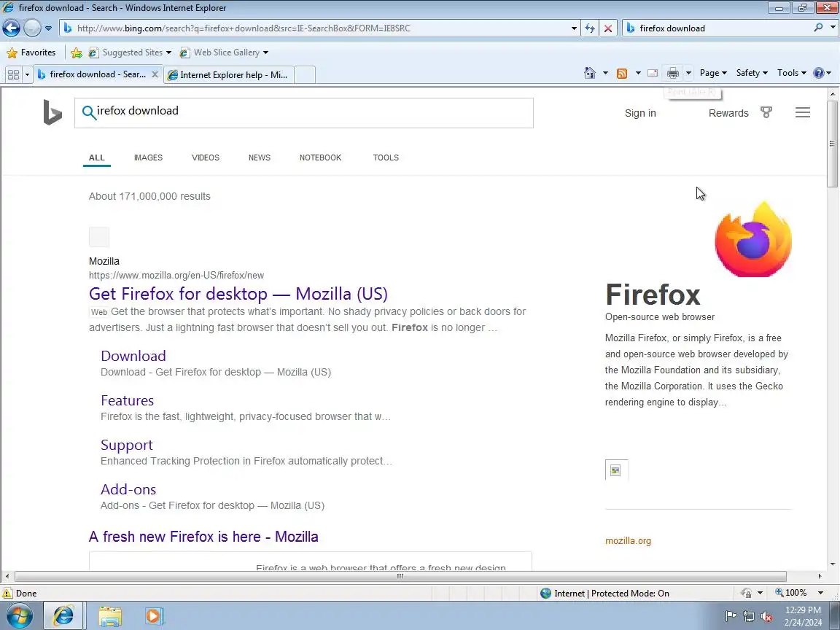This screenshot has width=840, height=630.
Task: Open Get Firefox for desktop — Mozilla link
Action: [x=238, y=294]
